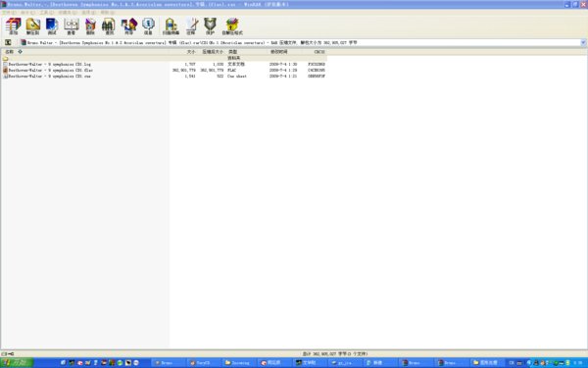Open the File (文件) menu
The height and width of the screenshot is (368, 588).
(9, 13)
